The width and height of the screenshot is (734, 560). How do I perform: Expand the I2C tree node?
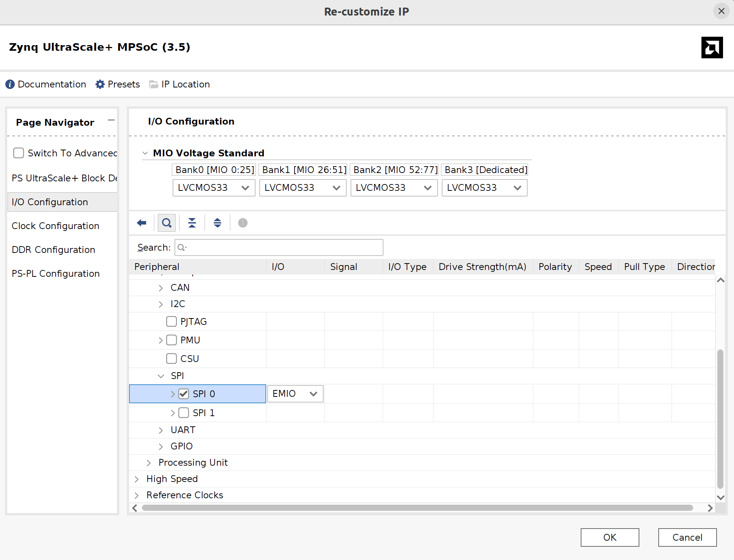click(x=161, y=304)
